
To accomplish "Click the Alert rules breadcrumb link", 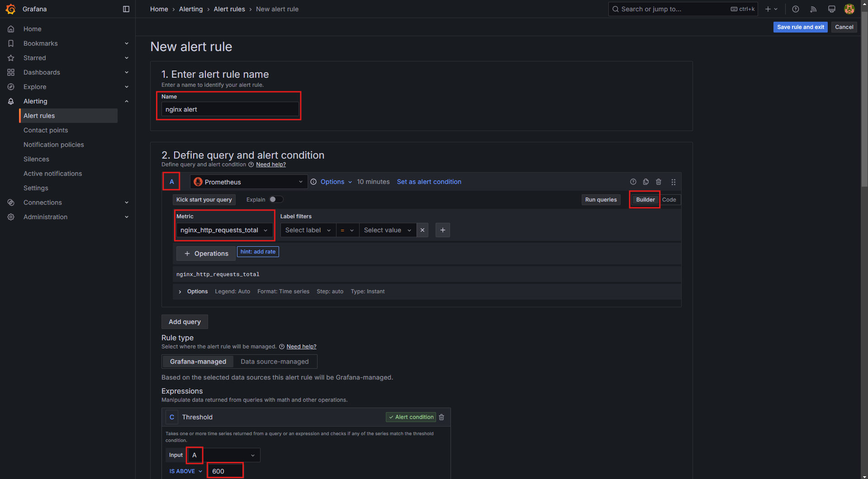I will [x=229, y=9].
